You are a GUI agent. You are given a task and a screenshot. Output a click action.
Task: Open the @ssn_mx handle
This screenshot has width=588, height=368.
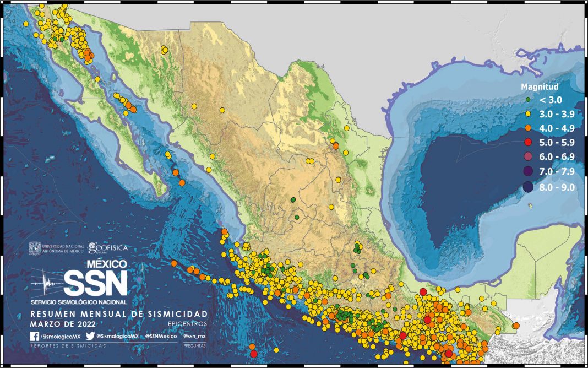(x=194, y=337)
